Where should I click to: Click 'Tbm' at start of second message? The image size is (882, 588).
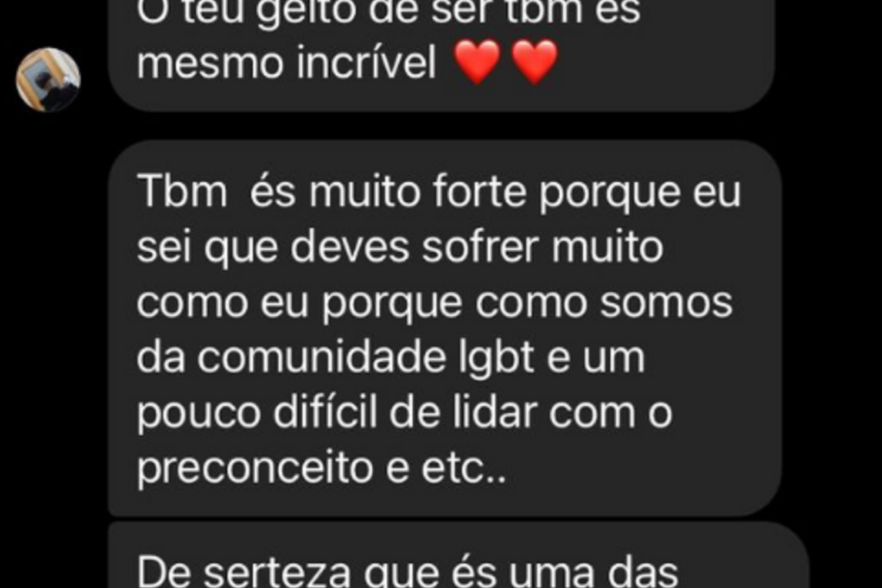[182, 192]
